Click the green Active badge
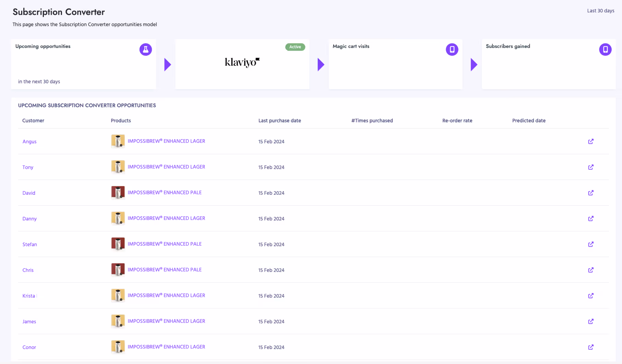Viewport: 622px width, 364px height. tap(295, 47)
